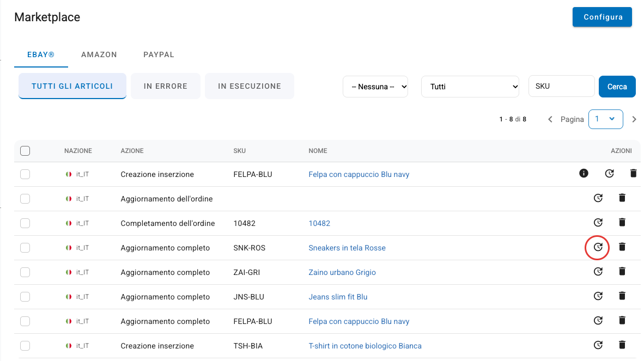Toggle the select-all checkbox in table header
Image resolution: width=644 pixels, height=361 pixels.
point(25,151)
